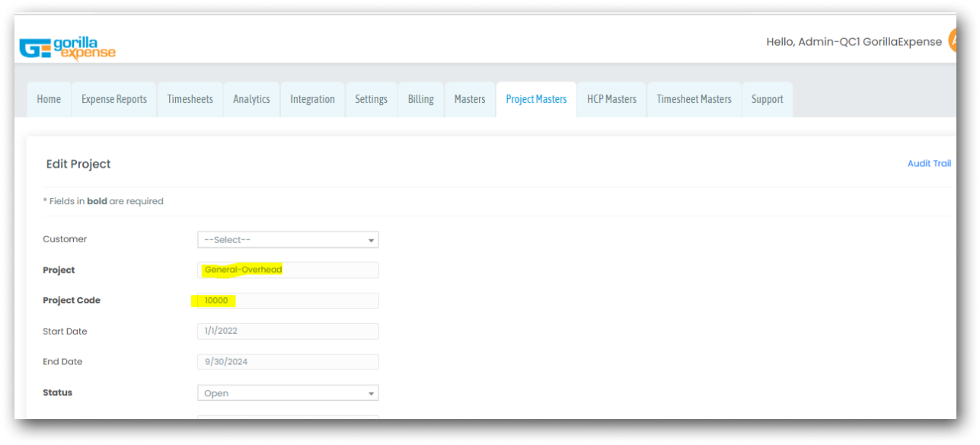Click the Project Code field
The image size is (980, 445).
pyautogui.click(x=288, y=300)
